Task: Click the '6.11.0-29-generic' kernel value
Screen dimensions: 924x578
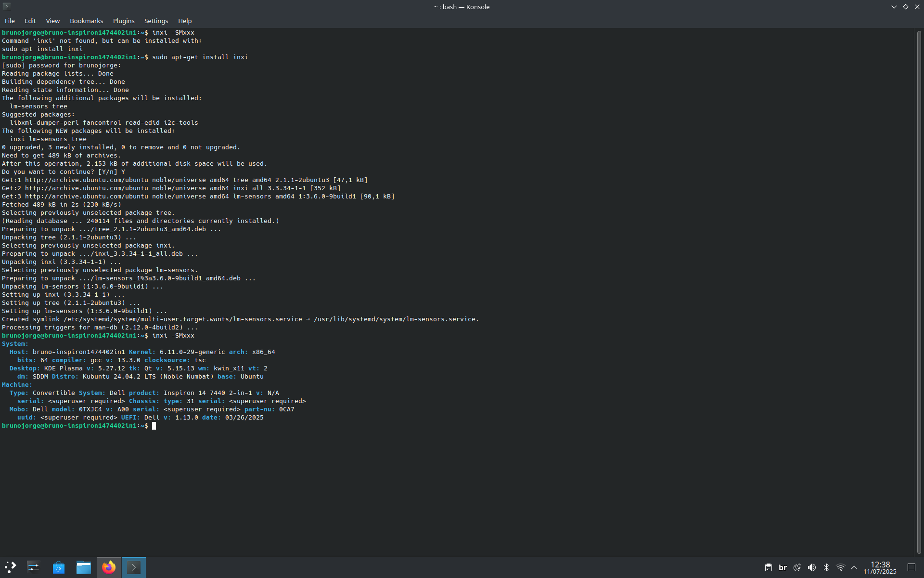Action: [192, 352]
